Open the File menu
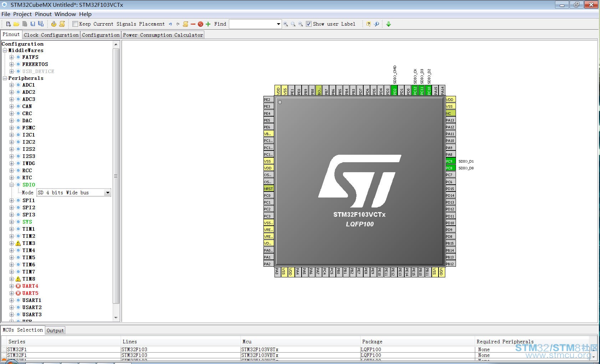Screen dimensions: 600x364 [x=6, y=14]
